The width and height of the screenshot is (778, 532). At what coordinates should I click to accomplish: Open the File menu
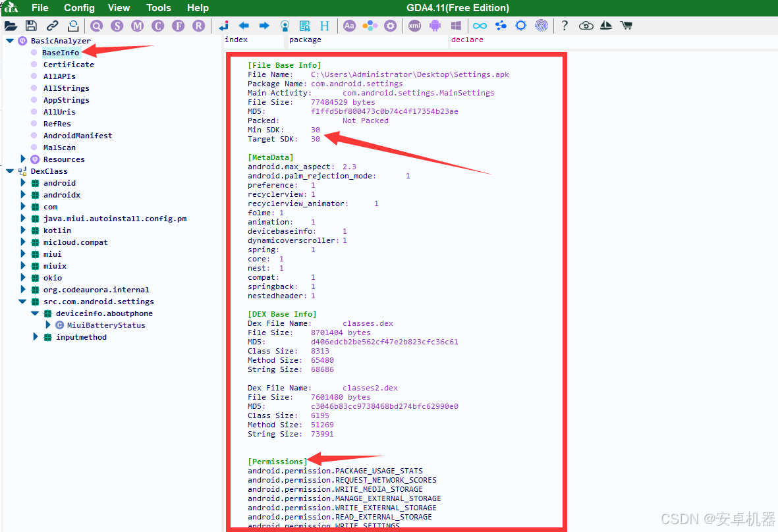pos(40,8)
